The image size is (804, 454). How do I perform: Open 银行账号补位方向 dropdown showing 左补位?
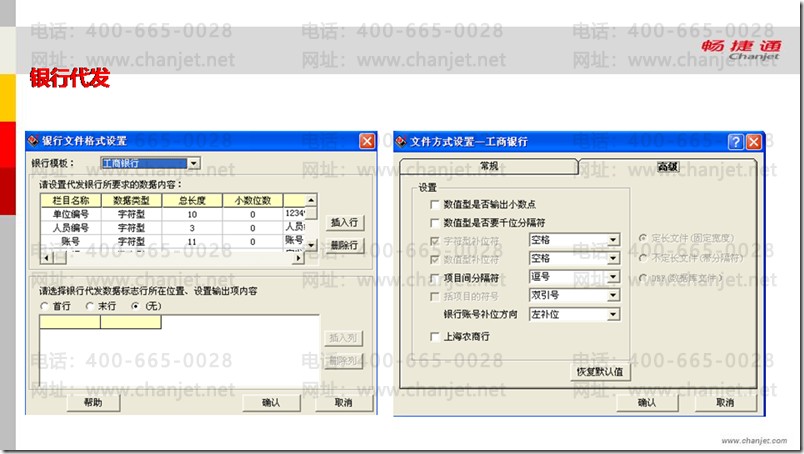pyautogui.click(x=613, y=314)
